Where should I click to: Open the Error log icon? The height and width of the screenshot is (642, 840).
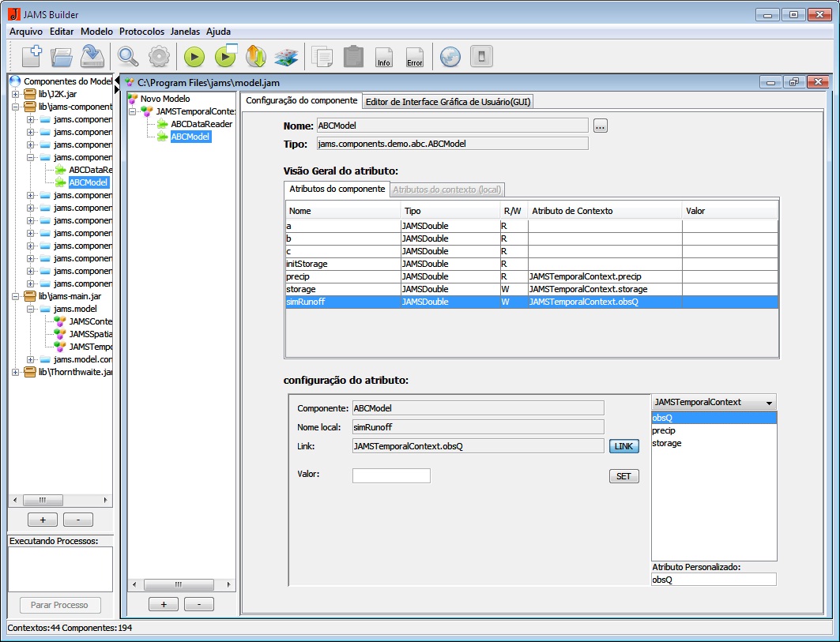(x=414, y=57)
